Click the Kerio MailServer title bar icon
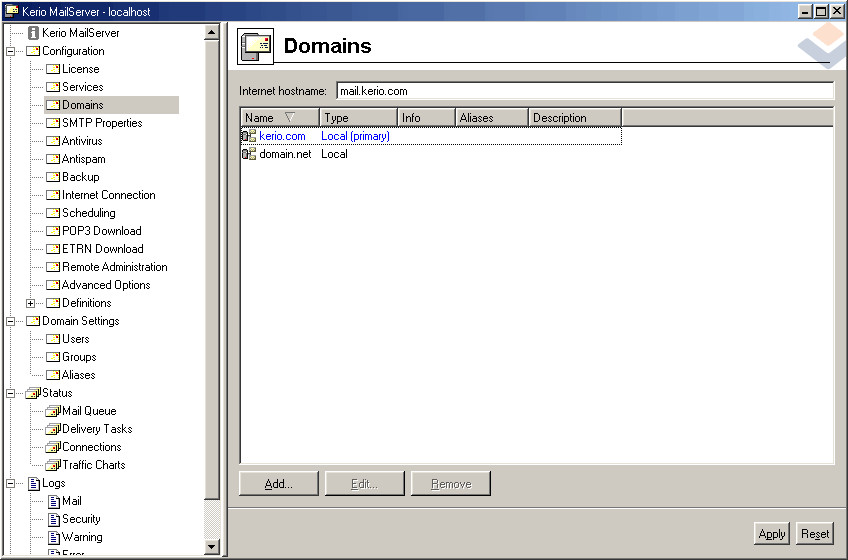 [12, 11]
